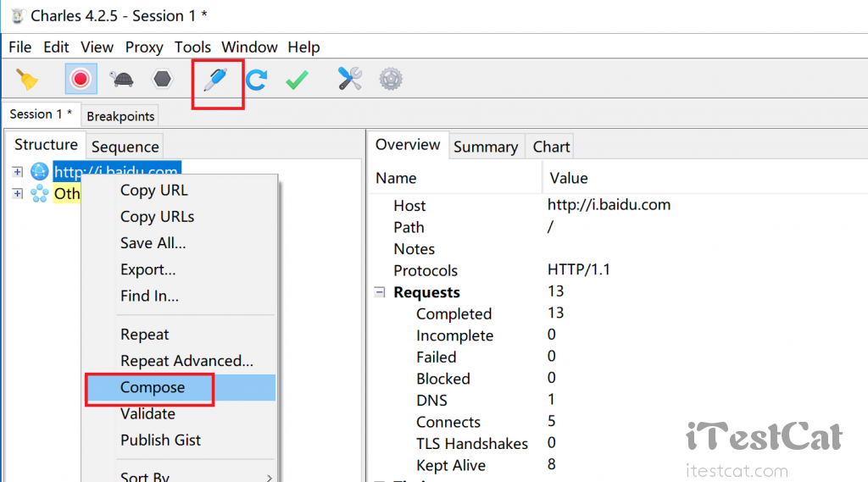Click the pen Compose toolbar icon
The height and width of the screenshot is (482, 868).
pyautogui.click(x=216, y=79)
